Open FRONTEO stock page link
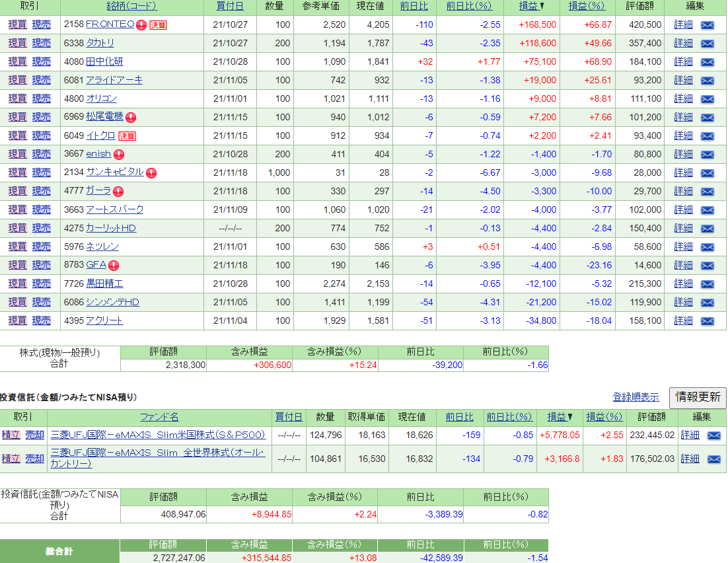Screen dimensions: 728x563 [110, 24]
